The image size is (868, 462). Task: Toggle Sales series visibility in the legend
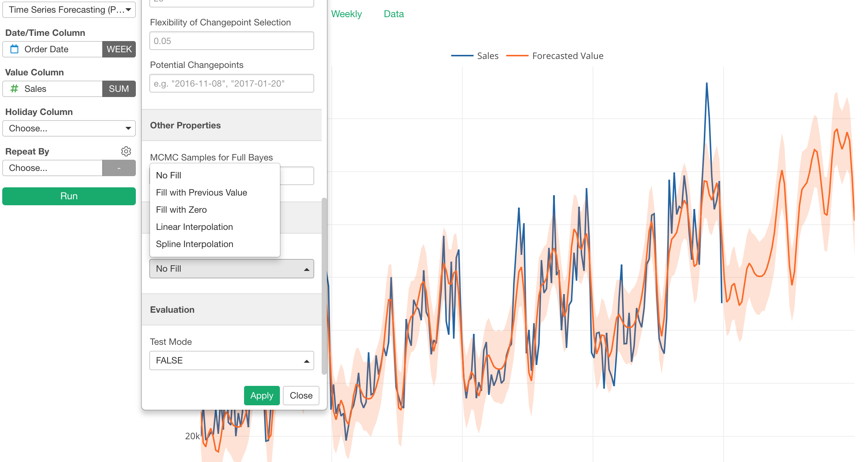pyautogui.click(x=488, y=56)
